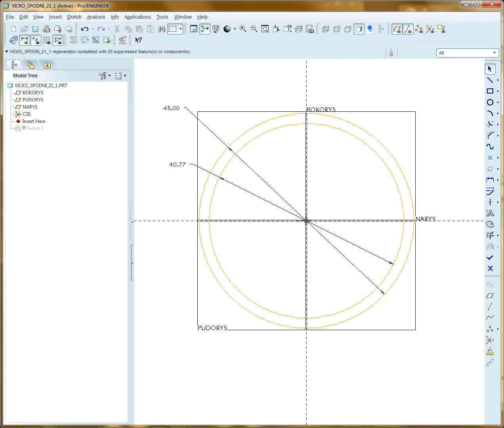Click VICKO_SPODNI_21_1.PRT root tree node
Viewport: 504px width, 428px height.
41,86
